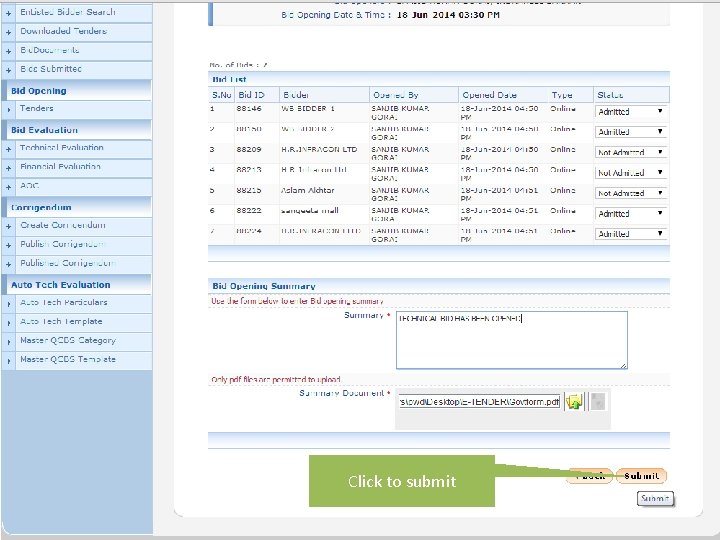This screenshot has height=540, width=720.
Task: Open Technical Evaluation menu item
Action: pyautogui.click(x=62, y=148)
